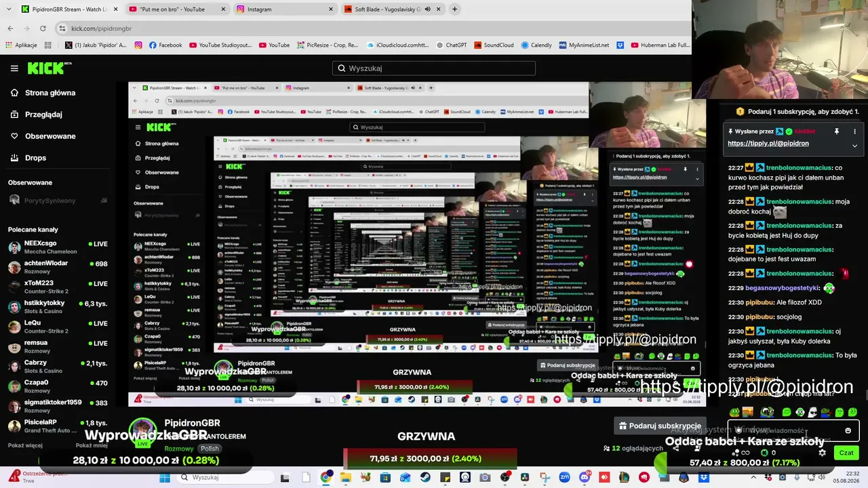
Task: Open the Instagram icon bookmark
Action: click(x=138, y=45)
